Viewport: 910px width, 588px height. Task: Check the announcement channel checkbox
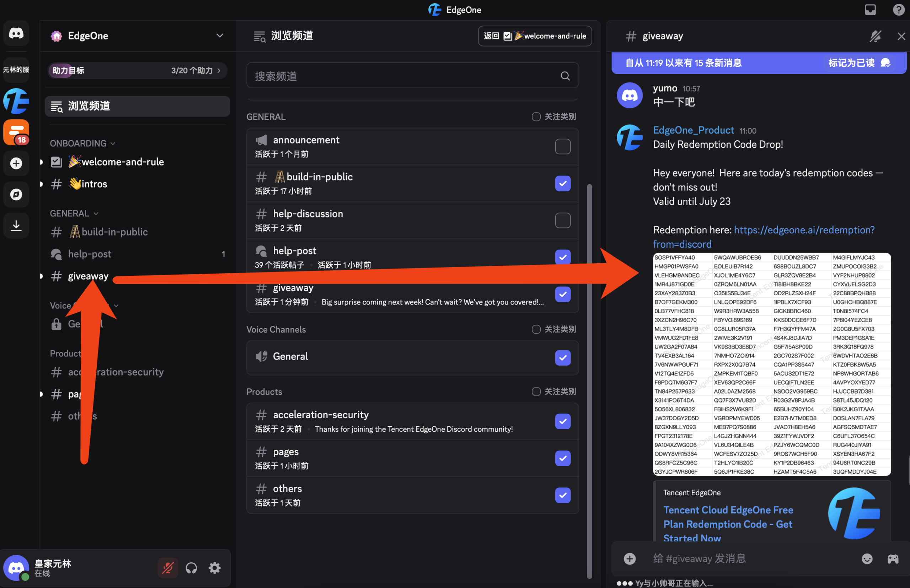563,147
